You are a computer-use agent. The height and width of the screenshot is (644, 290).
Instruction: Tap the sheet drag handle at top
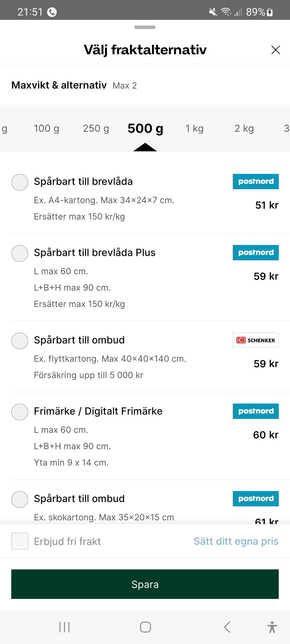point(145,27)
